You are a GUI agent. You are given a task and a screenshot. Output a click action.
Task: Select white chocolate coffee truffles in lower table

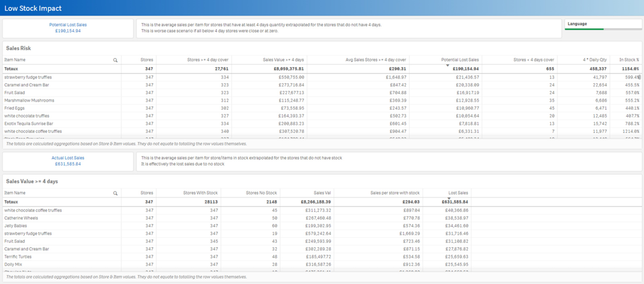(33, 210)
